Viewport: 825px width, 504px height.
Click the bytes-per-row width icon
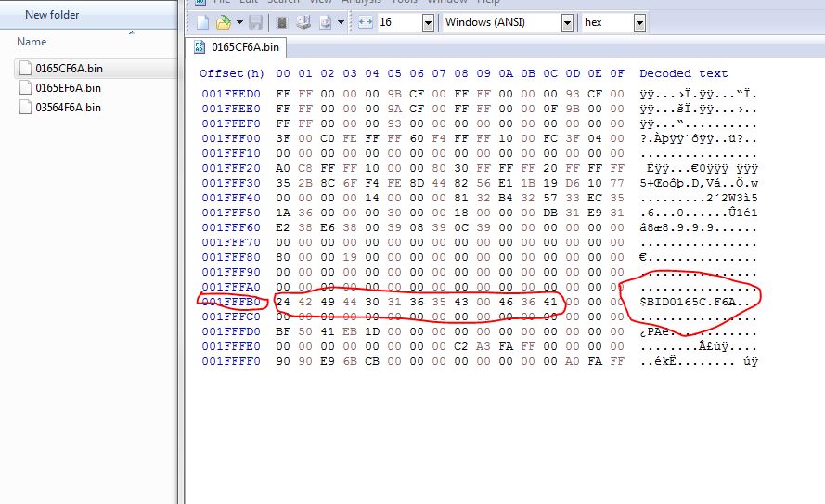pos(365,22)
